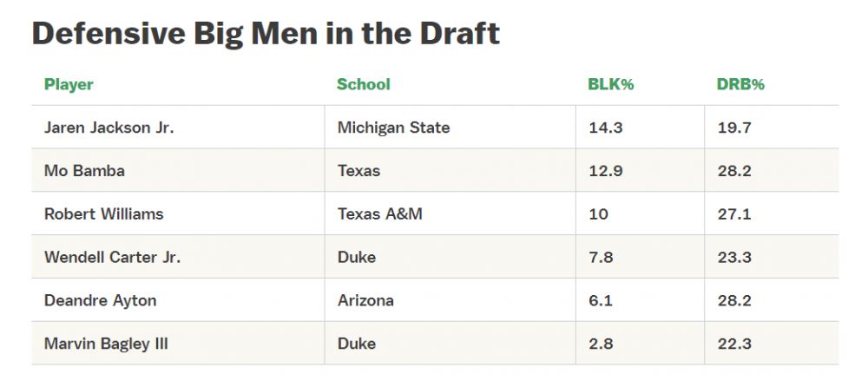The height and width of the screenshot is (374, 868).
Task: Select the 7.8 BLK% value
Action: pyautogui.click(x=601, y=257)
